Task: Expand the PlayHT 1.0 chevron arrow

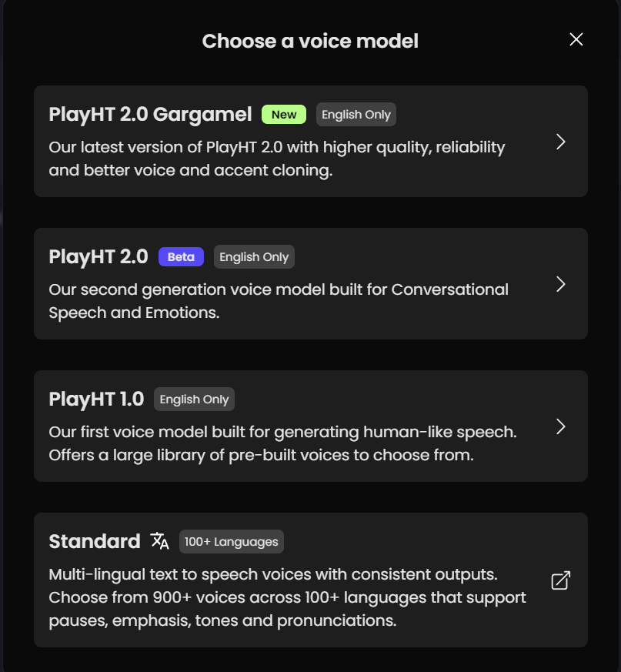Action: click(x=561, y=426)
